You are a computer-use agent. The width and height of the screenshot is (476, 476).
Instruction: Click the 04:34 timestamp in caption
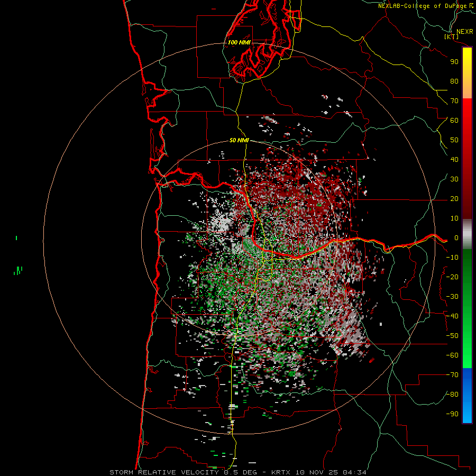click(354, 472)
